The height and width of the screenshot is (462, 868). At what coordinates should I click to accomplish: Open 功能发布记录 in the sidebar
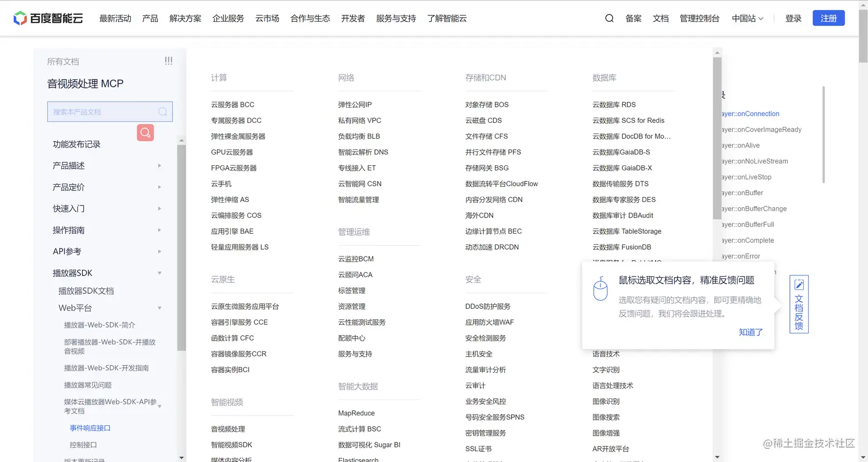(77, 144)
